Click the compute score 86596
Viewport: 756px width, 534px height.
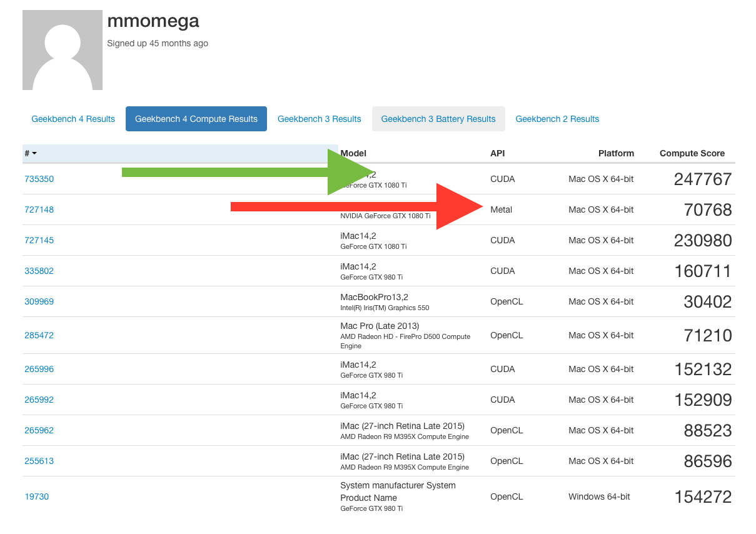tap(708, 461)
